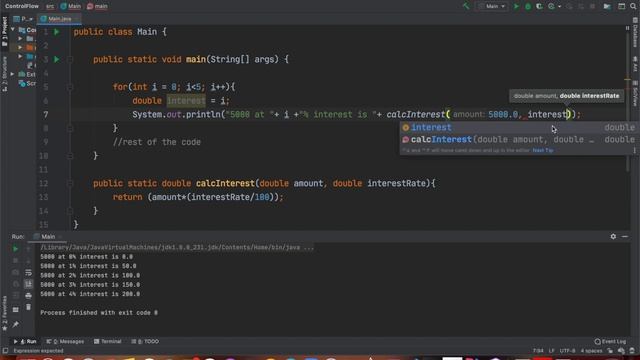The height and width of the screenshot is (360, 640).
Task: Expand the blue folder in the project tree
Action: [20, 57]
